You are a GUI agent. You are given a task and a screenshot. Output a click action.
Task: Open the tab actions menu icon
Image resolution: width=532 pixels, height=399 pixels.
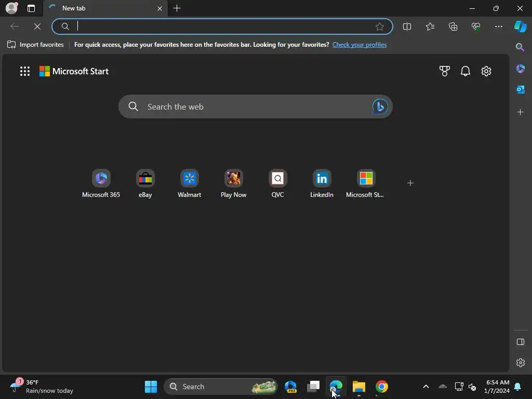coord(31,8)
